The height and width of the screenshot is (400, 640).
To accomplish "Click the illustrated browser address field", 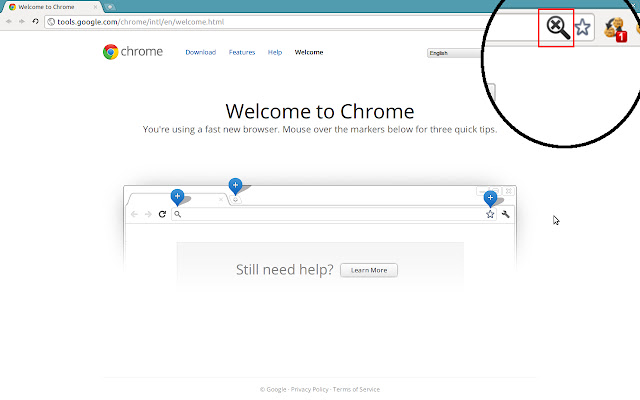I will 333,214.
